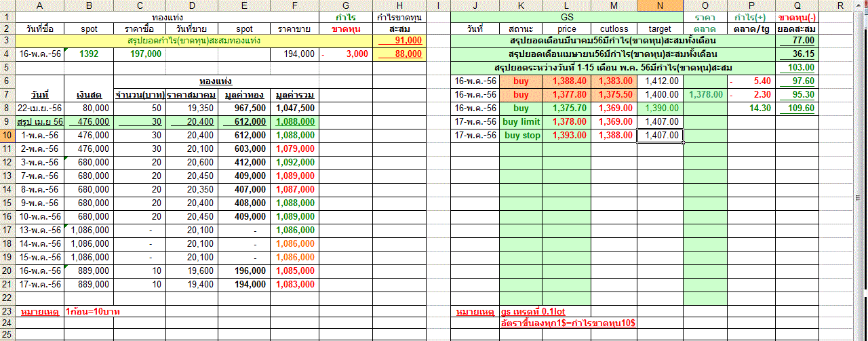Screen dimensions: 868x341
Task: Click the 77.00 March summary cell
Action: point(797,41)
